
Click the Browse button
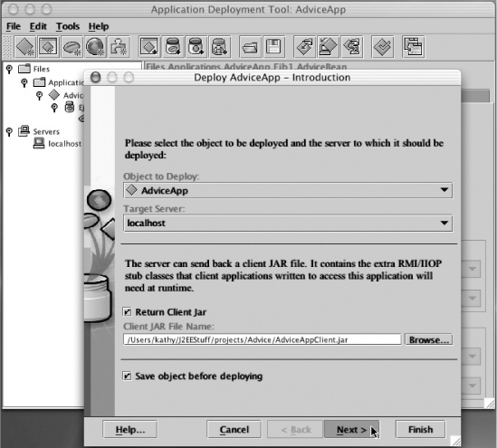429,339
